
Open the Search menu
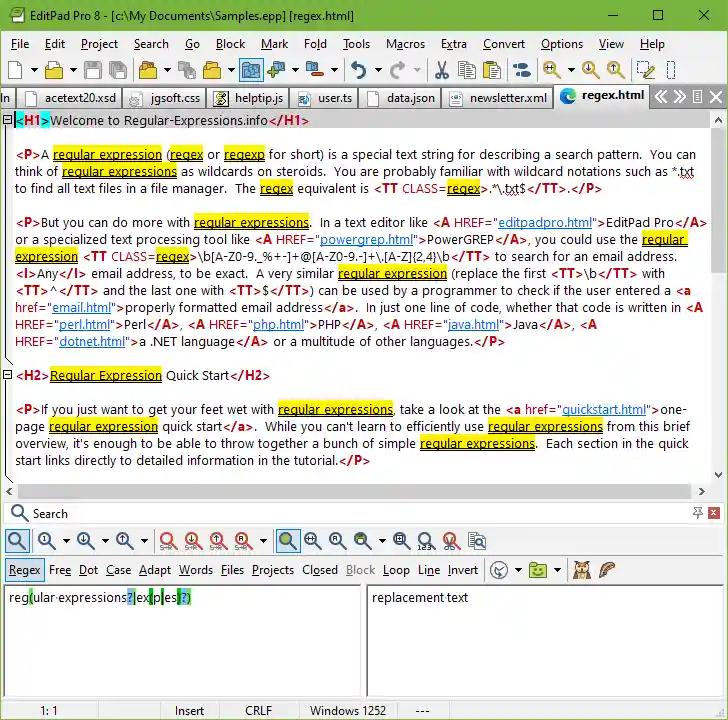pos(151,44)
